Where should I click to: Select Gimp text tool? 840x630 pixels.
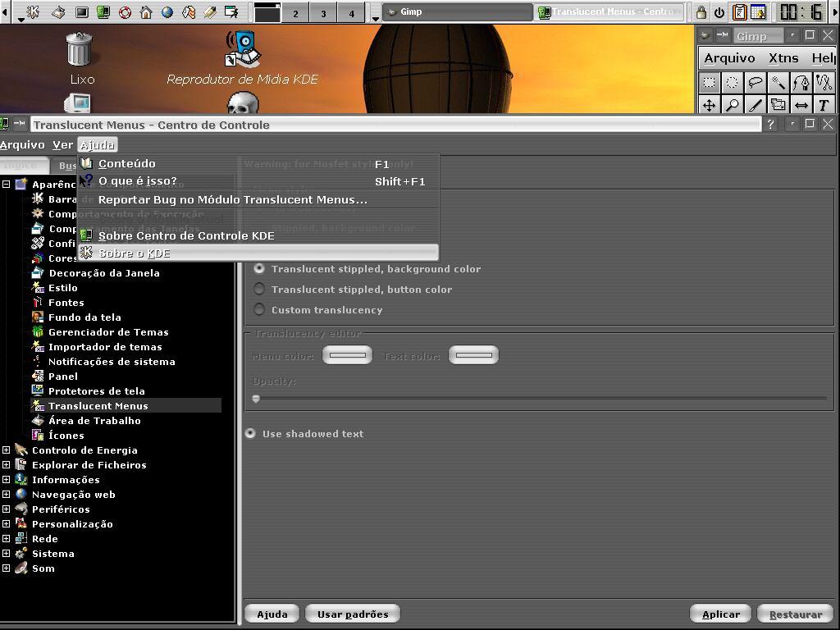(x=824, y=104)
